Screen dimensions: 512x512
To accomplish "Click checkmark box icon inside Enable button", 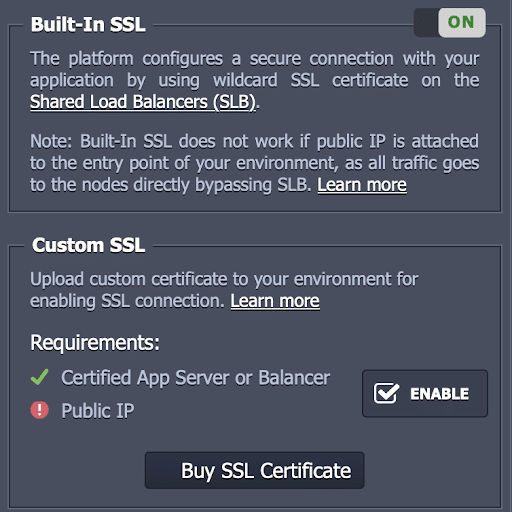I will [x=386, y=393].
